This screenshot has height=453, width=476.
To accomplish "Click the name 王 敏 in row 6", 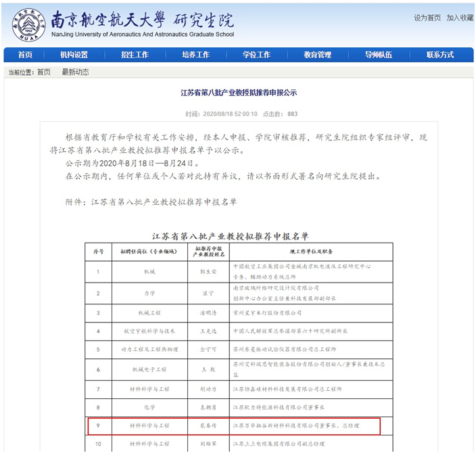I will (x=208, y=370).
